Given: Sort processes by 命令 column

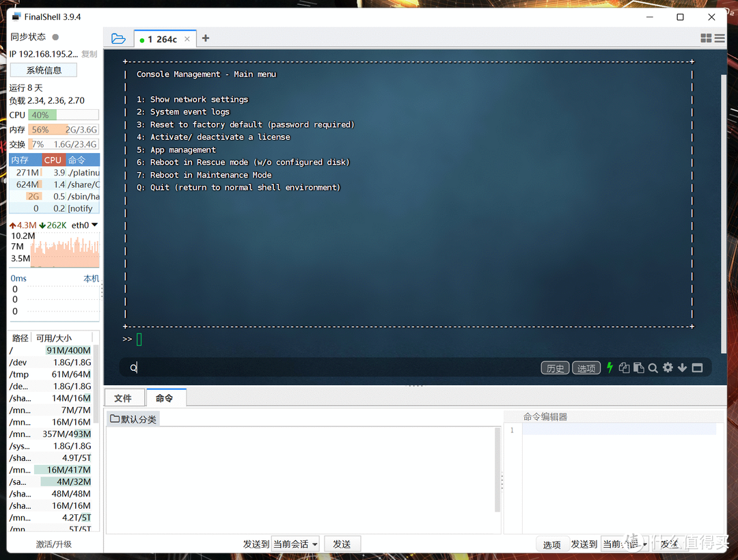Looking at the screenshot, I should click(x=82, y=160).
